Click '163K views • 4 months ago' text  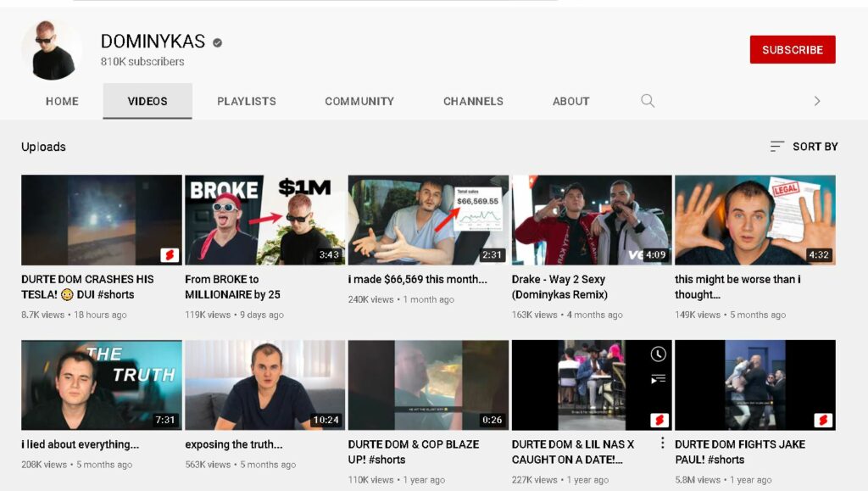(567, 315)
